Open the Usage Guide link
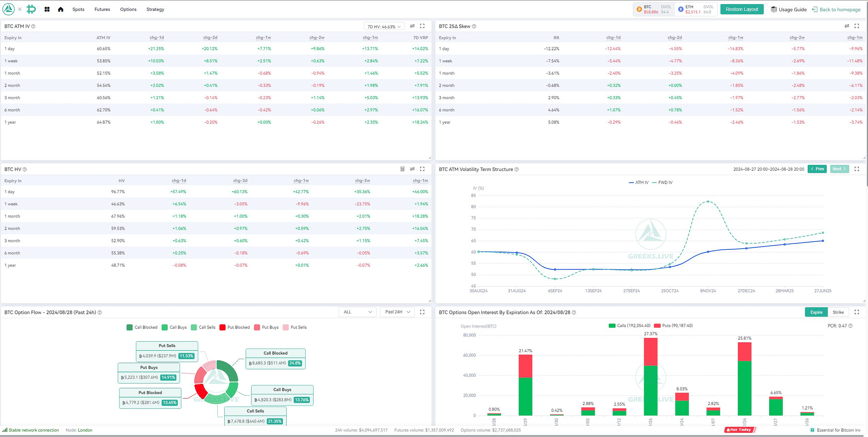Viewport: 868px width, 437px height. (x=789, y=9)
